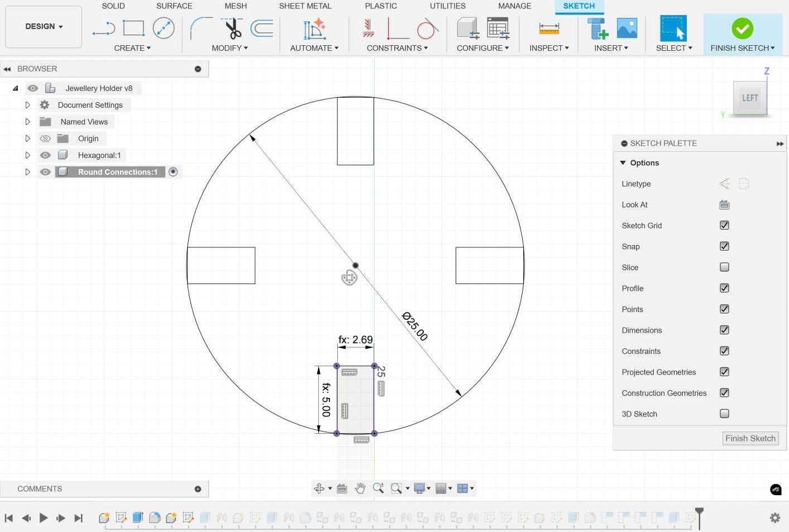Viewport: 789px width, 532px height.
Task: Expand the Origin tree node
Action: (27, 138)
